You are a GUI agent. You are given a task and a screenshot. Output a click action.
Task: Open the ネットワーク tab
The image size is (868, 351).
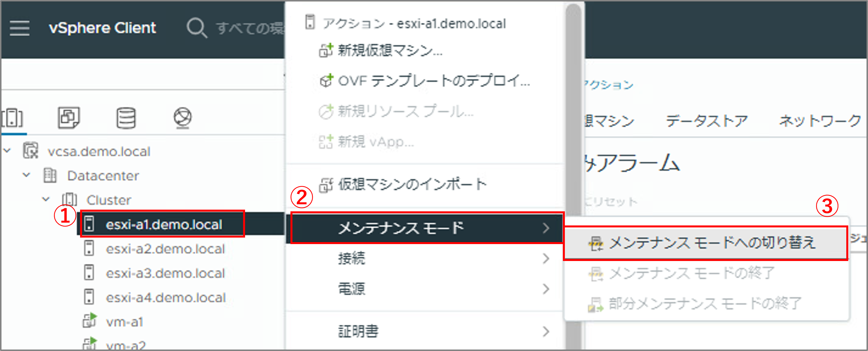pyautogui.click(x=820, y=121)
